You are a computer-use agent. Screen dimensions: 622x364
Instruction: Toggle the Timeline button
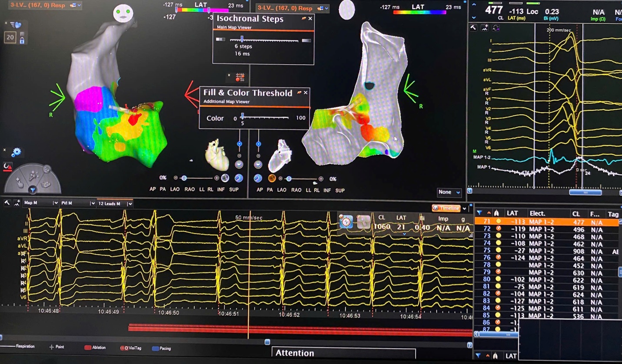pos(446,208)
